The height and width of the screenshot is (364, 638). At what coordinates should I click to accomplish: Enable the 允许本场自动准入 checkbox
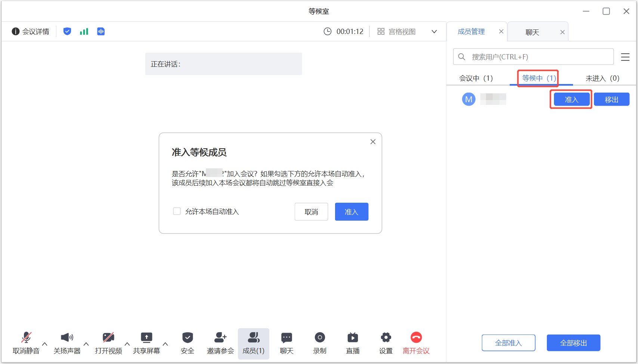177,211
